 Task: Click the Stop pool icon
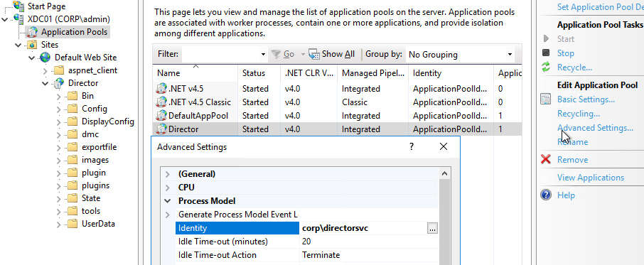(x=546, y=53)
